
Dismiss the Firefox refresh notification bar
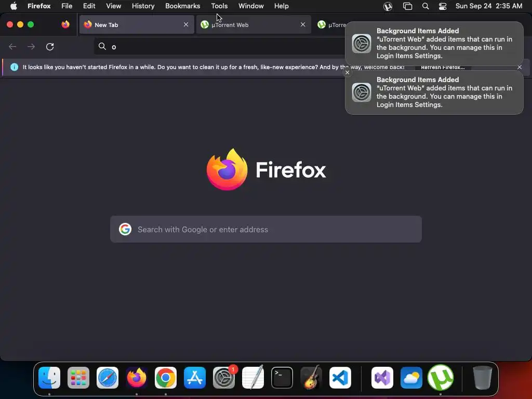point(520,67)
